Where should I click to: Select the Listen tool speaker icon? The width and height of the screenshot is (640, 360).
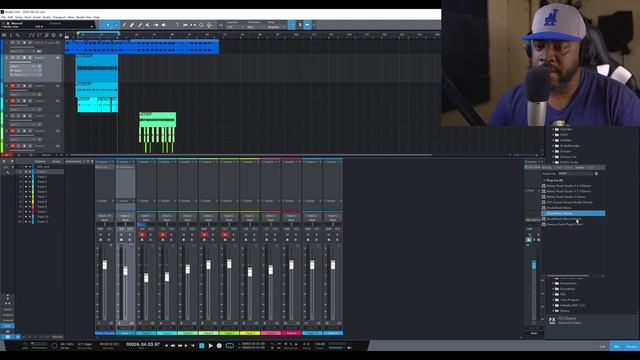click(164, 25)
